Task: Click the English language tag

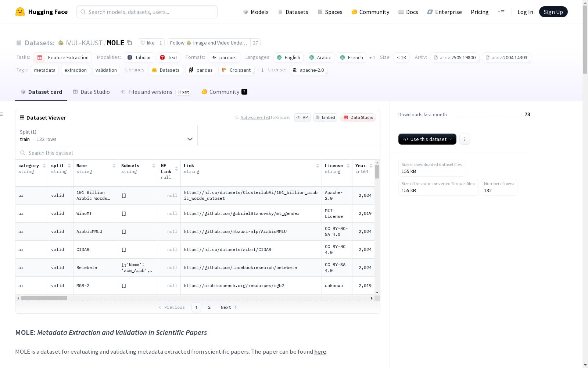Action: click(288, 57)
